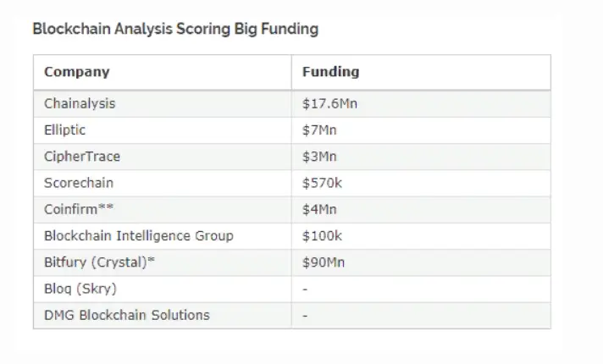This screenshot has height=364, width=603.
Task: Select the Scorechain table entry
Action: coord(79,183)
